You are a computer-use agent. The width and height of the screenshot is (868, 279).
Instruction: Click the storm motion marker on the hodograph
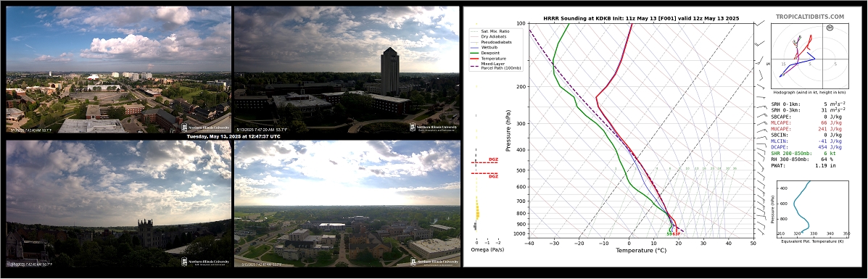tap(830, 27)
